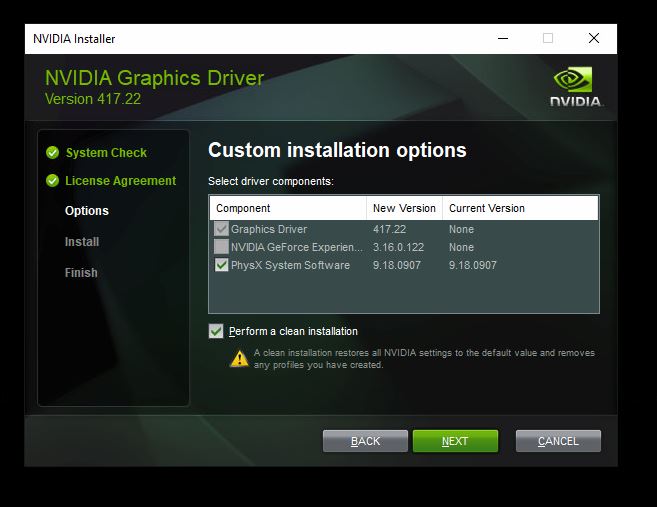Click the License Agreement green checkmark icon
The image size is (657, 507).
pyautogui.click(x=52, y=181)
